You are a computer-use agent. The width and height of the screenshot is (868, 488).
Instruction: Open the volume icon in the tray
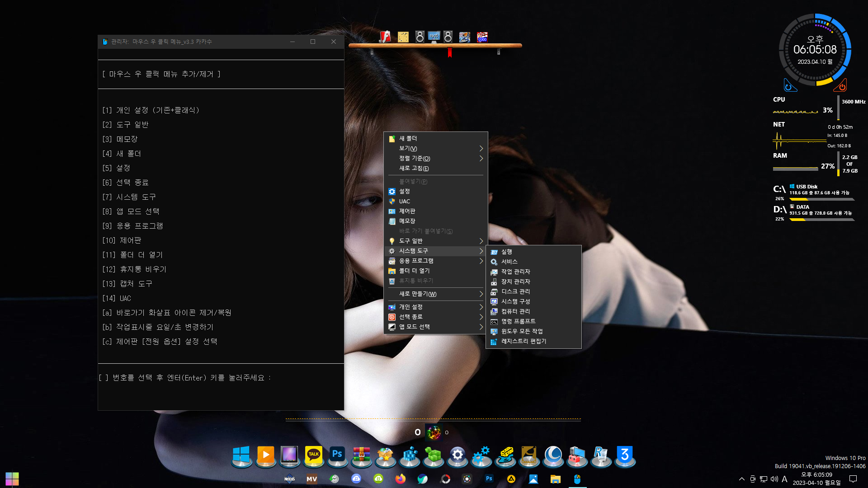point(774,479)
